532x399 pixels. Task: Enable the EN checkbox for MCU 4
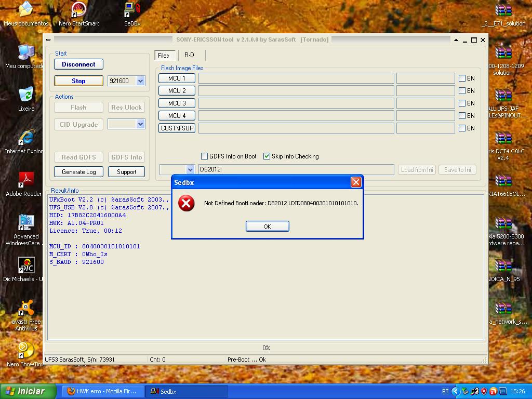point(462,116)
